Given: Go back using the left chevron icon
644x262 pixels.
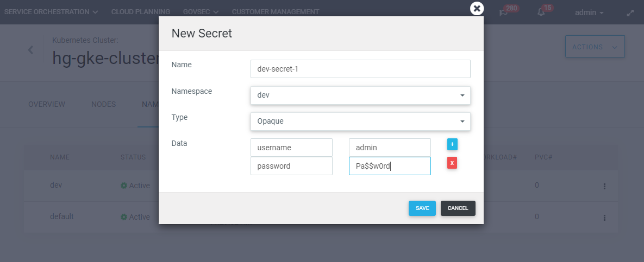Looking at the screenshot, I should click(x=31, y=50).
